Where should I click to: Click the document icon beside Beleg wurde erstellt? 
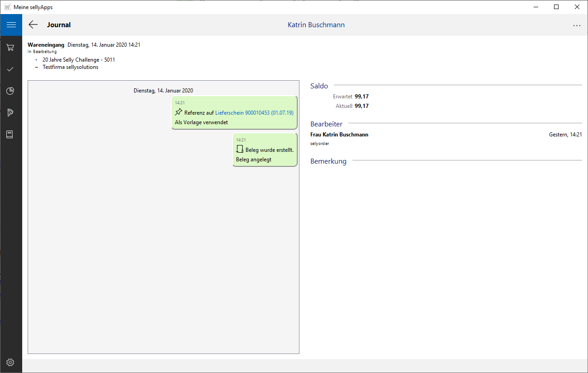point(240,150)
